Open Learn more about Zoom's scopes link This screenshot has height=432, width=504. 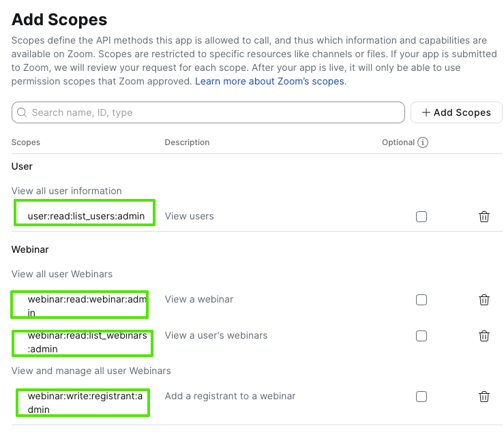(x=270, y=81)
